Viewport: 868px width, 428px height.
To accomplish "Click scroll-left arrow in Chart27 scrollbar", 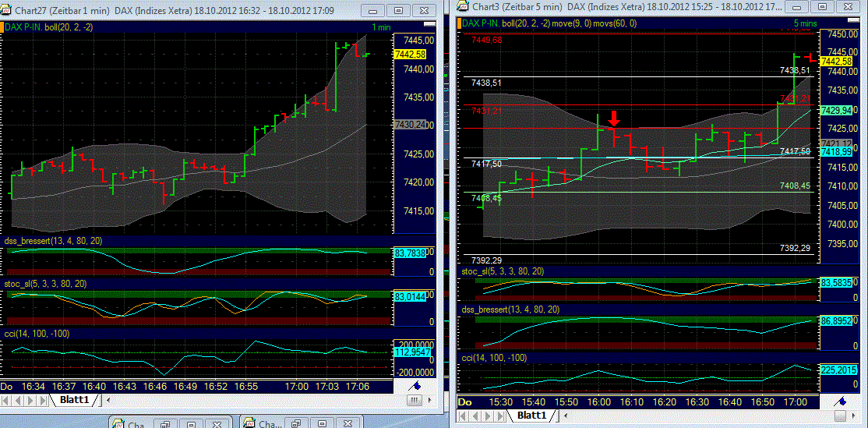I will pos(108,400).
